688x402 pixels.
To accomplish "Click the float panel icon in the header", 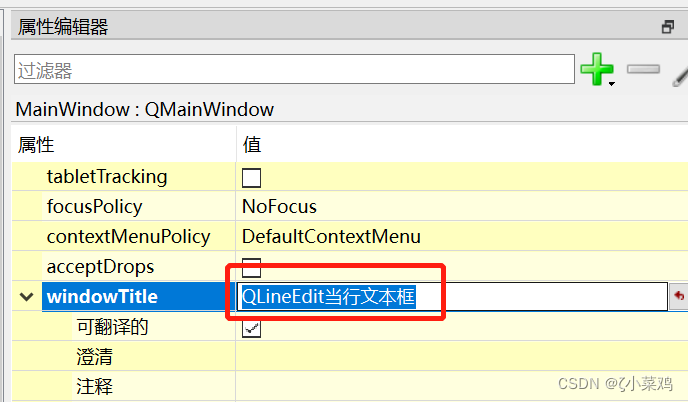I will 668,27.
